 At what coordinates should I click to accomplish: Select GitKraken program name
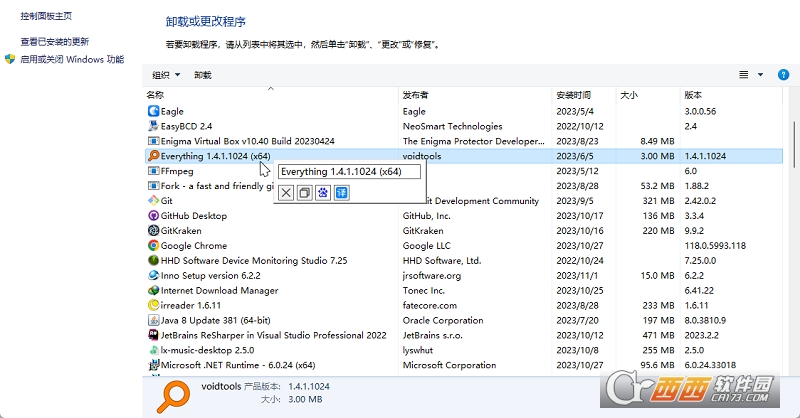pos(181,231)
